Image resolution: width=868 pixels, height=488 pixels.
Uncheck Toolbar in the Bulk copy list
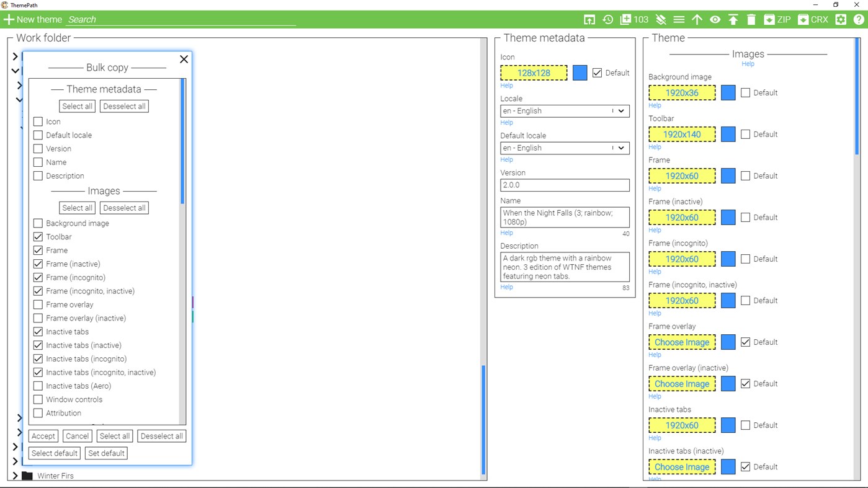click(38, 236)
